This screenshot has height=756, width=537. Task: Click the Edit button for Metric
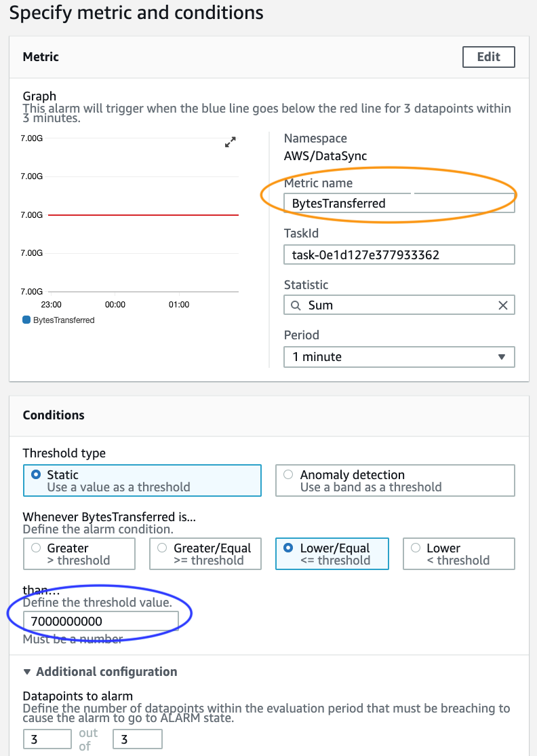click(x=488, y=57)
